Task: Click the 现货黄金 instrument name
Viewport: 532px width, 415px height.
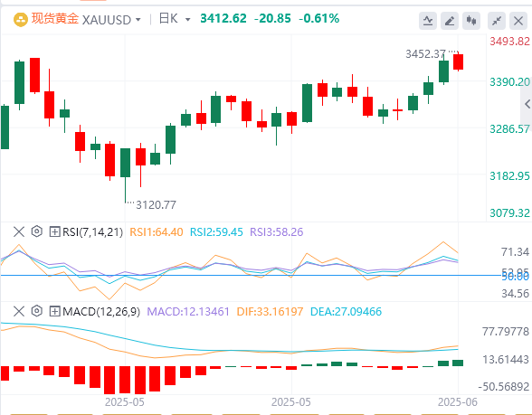Action: (55, 19)
